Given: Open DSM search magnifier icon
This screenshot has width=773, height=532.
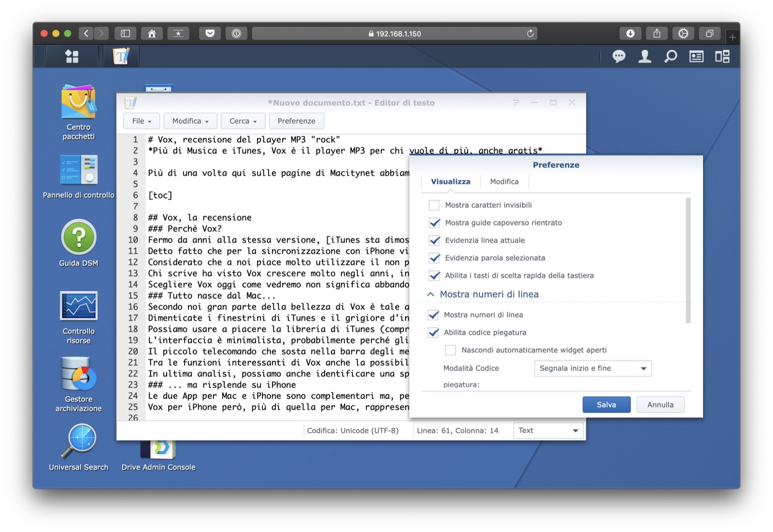Looking at the screenshot, I should (x=670, y=56).
